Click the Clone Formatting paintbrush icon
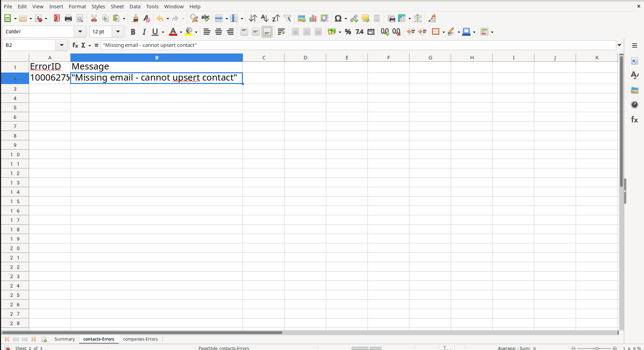The height and width of the screenshot is (350, 644). (x=135, y=18)
